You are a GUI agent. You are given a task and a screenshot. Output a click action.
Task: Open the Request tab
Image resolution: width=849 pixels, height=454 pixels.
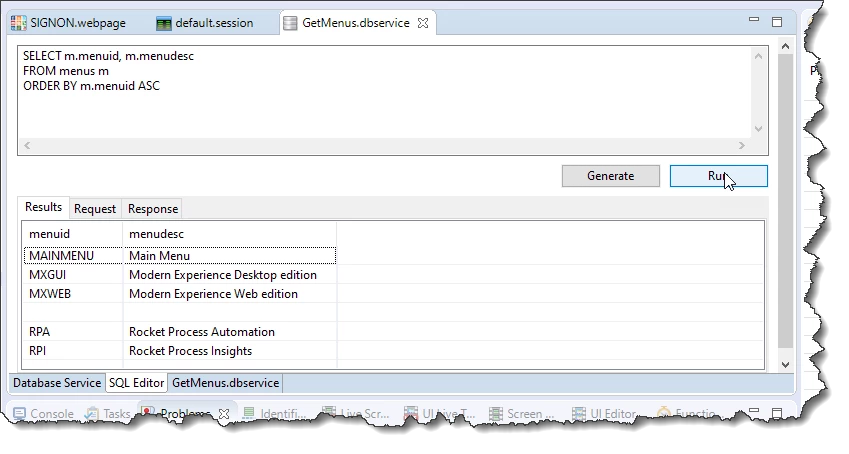(95, 209)
